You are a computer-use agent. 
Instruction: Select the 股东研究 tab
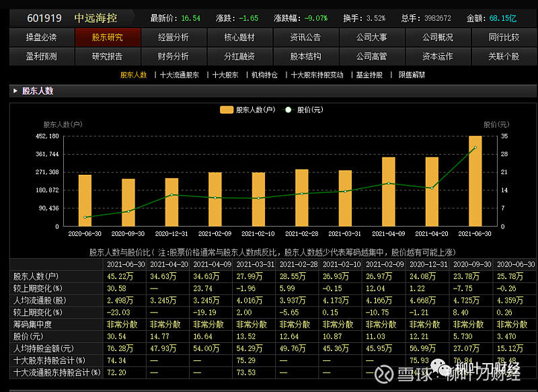[x=108, y=38]
